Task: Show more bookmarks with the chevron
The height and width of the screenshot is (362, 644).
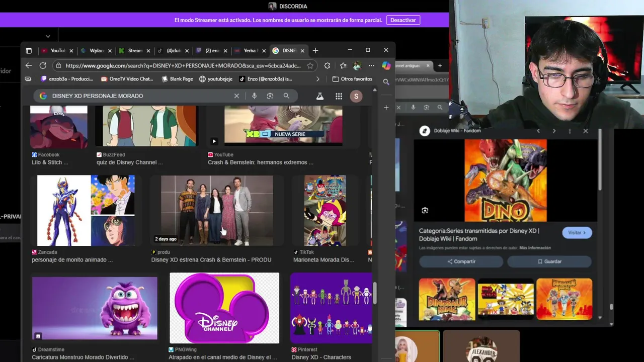Action: pos(317,79)
